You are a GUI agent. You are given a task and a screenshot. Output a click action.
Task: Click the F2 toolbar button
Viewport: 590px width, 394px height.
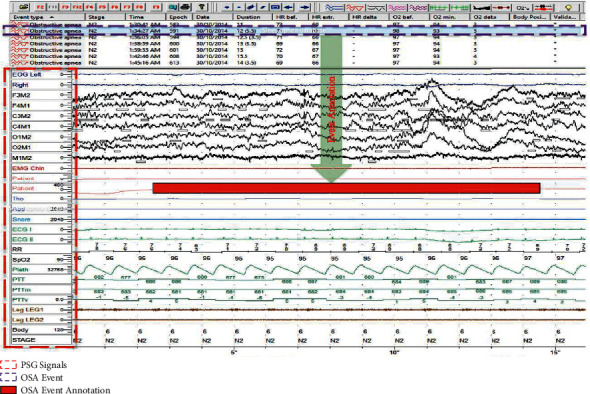pos(41,7)
